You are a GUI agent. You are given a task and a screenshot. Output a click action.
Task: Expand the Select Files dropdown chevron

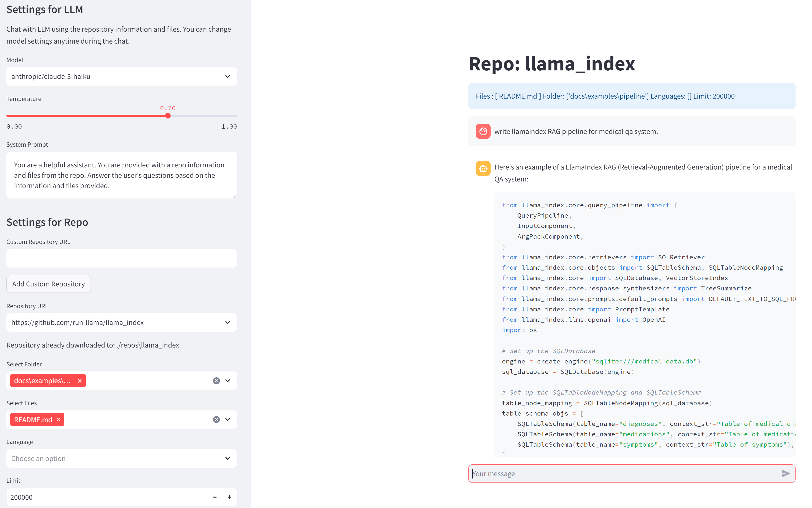228,420
